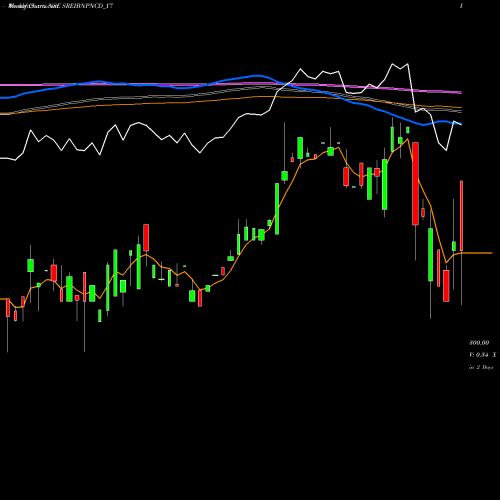
Task: Click the last red candle at chart's right edge
Action: click(x=462, y=216)
